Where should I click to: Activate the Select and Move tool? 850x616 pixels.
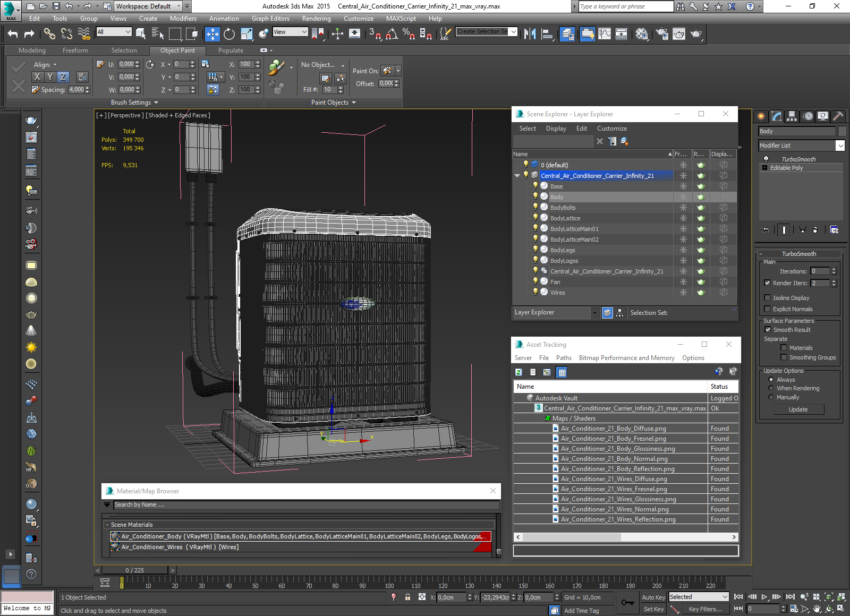212,34
